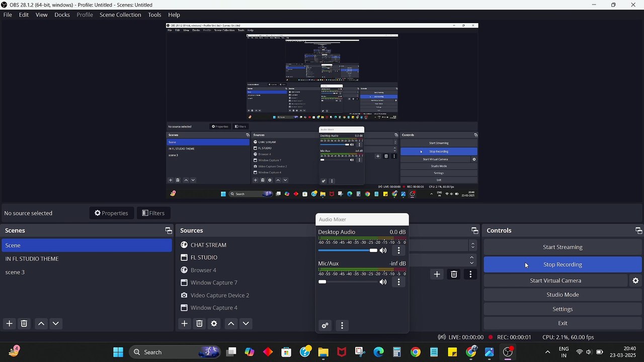This screenshot has width=644, height=362.
Task: Open the Docks menu
Action: click(62, 15)
